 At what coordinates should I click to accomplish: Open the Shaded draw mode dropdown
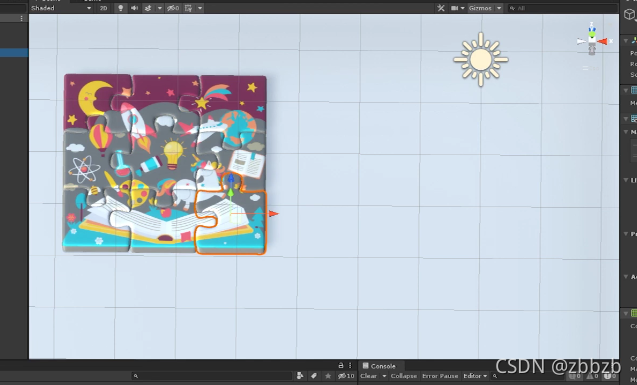pos(61,8)
